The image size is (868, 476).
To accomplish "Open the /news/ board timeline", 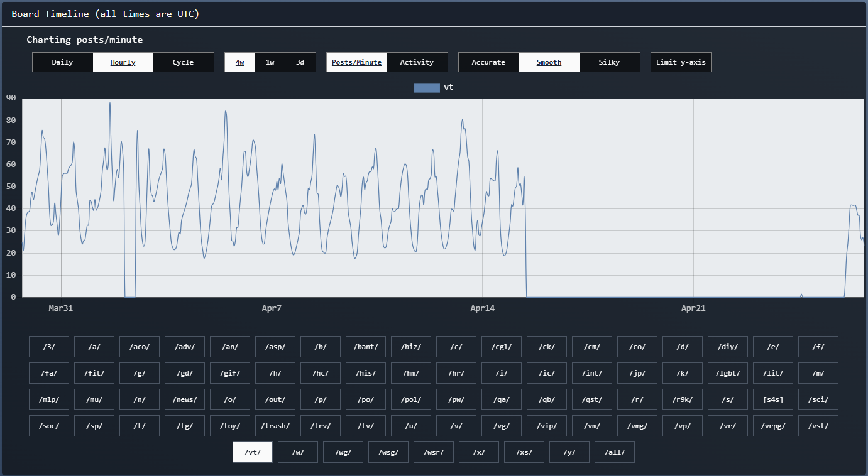I will pyautogui.click(x=185, y=399).
